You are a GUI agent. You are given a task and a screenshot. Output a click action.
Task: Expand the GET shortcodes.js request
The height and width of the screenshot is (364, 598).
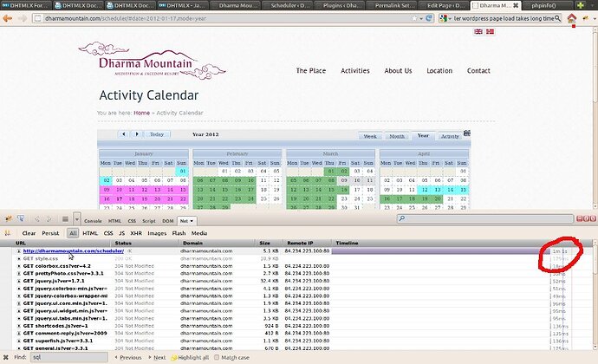19,326
